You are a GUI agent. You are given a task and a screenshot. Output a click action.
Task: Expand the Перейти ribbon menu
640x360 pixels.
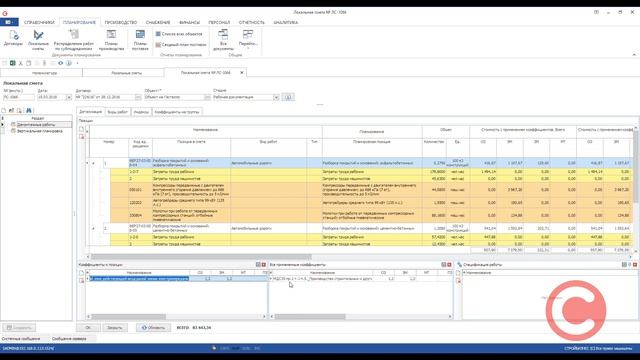pos(248,40)
